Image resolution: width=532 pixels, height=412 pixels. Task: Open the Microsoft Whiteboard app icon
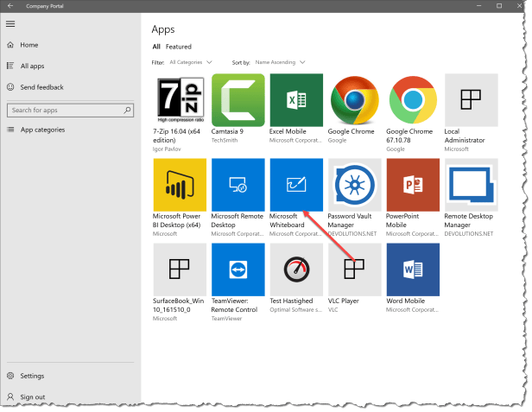(296, 185)
